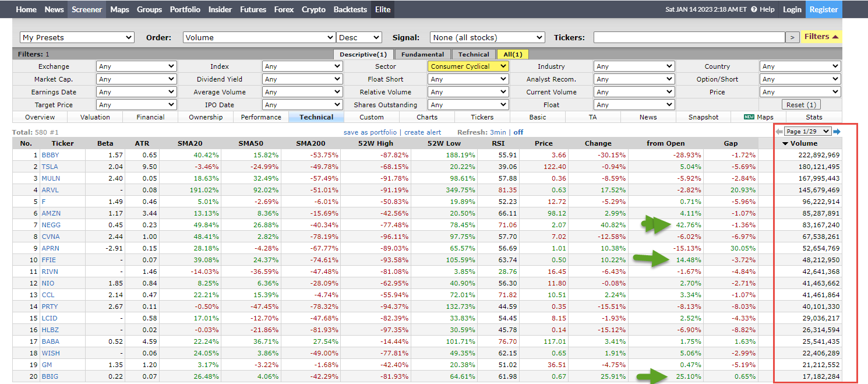Open the Price filter dropdown
The image size is (868, 384).
tap(800, 92)
